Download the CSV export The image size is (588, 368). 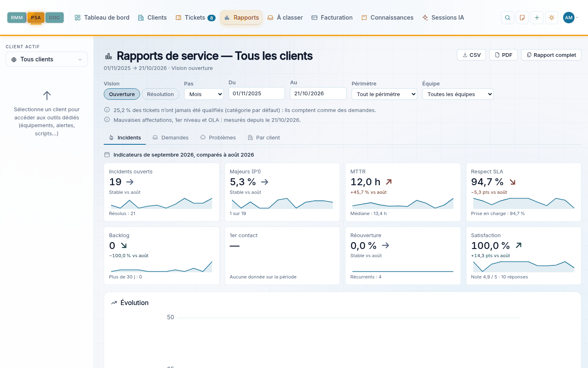tap(471, 55)
